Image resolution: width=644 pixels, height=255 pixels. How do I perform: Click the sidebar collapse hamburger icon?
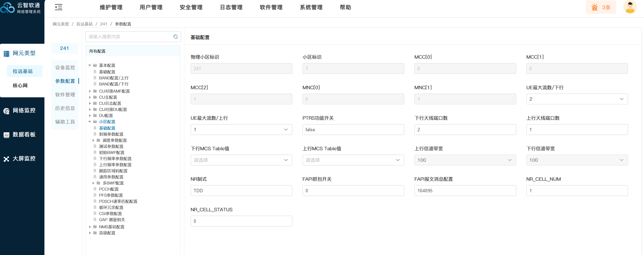[x=59, y=7]
